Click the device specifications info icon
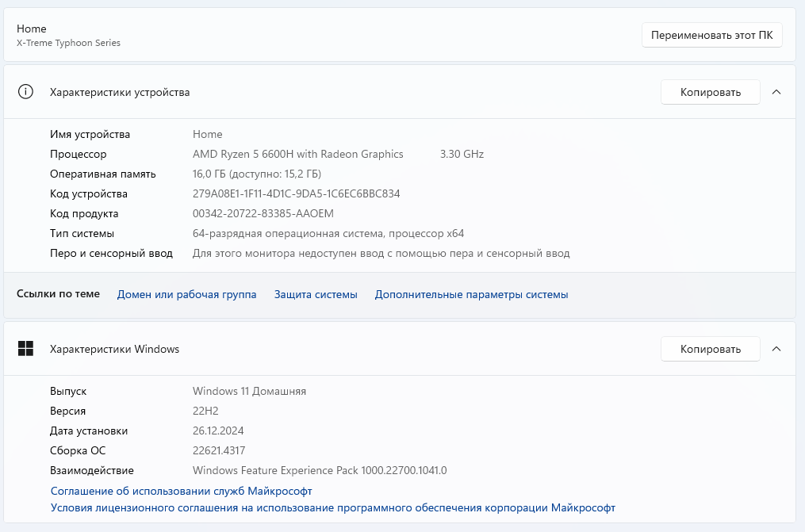 pyautogui.click(x=26, y=92)
